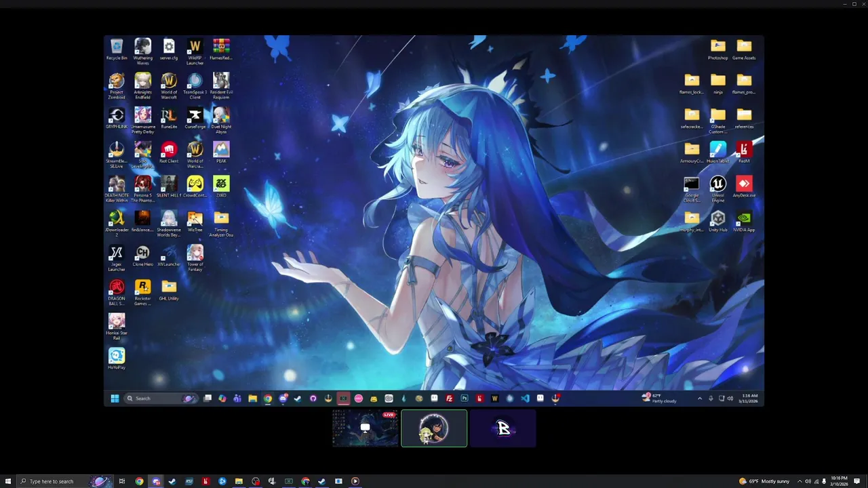Open the AnyDesk.exe icon
Screen dimensions: 868x488
[x=744, y=188]
